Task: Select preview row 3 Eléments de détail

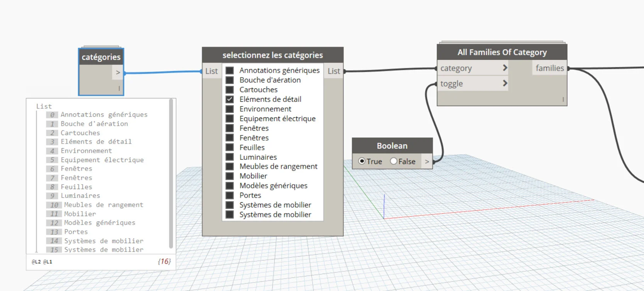Action: 89,142
